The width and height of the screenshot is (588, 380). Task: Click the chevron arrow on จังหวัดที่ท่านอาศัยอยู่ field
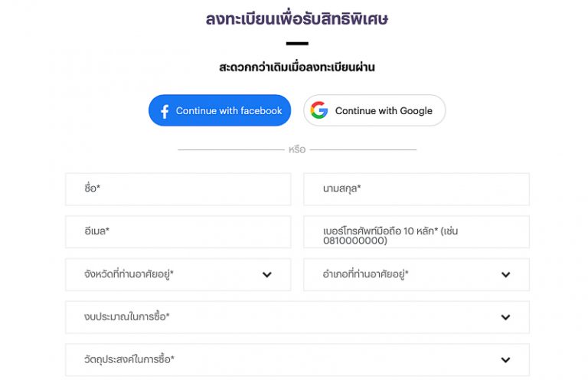point(267,274)
